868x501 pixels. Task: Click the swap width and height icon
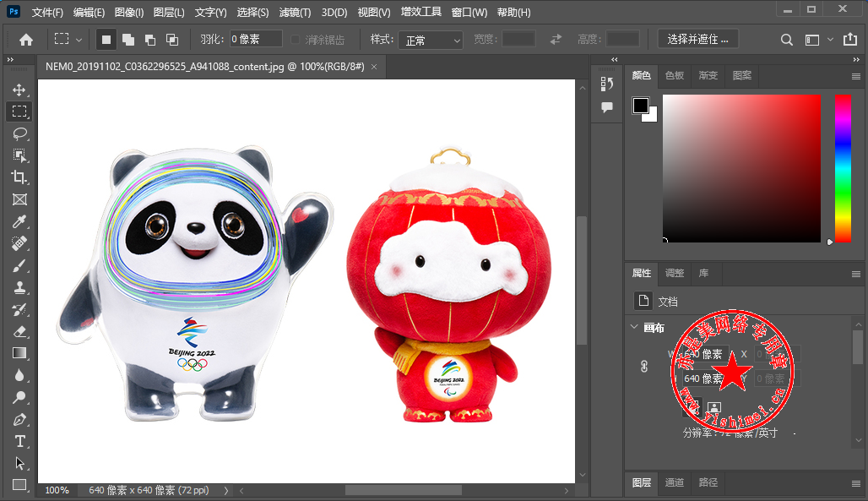coord(556,40)
